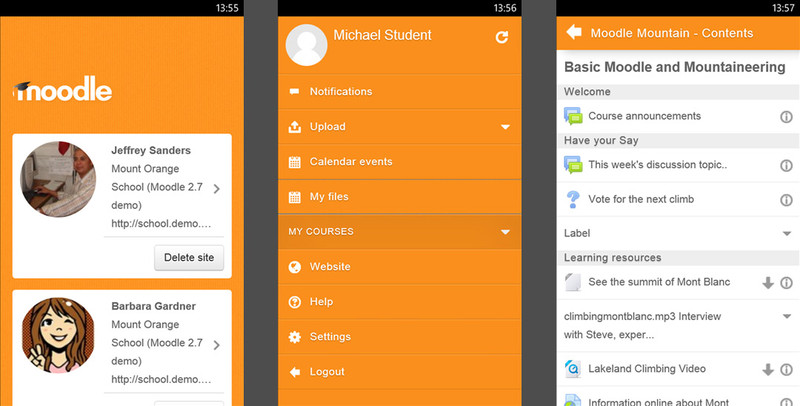This screenshot has width=800, height=406.
Task: Click the Notifications speech icon
Action: tap(294, 92)
